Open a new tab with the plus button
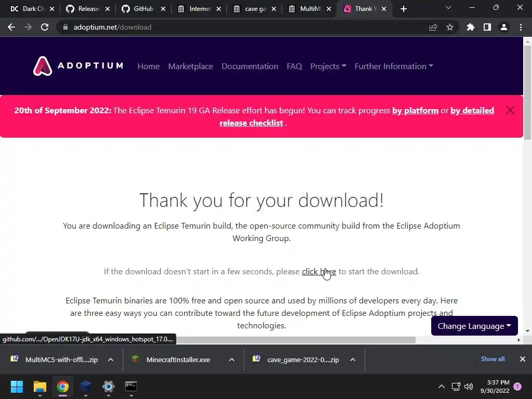The image size is (532, 399). click(x=403, y=9)
